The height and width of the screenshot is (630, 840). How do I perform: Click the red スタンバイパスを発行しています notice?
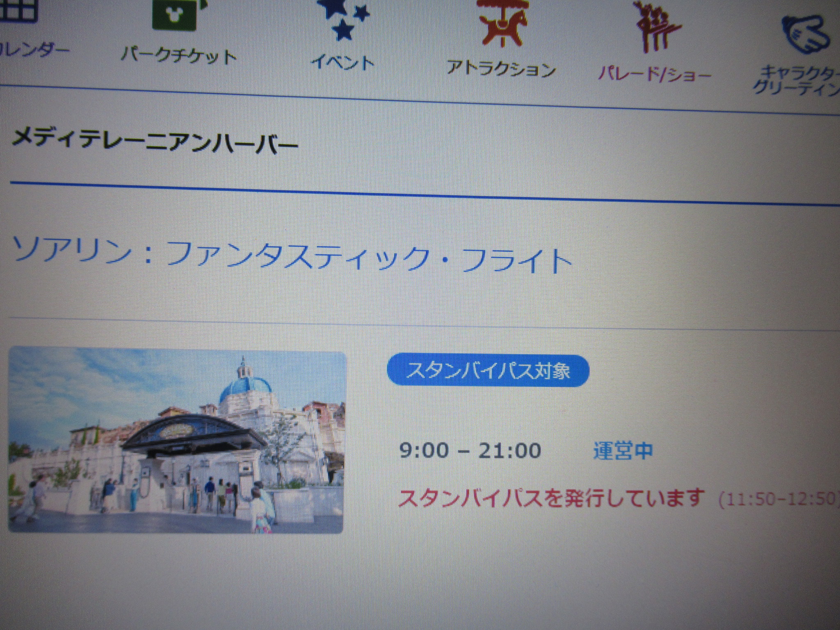pyautogui.click(x=552, y=498)
